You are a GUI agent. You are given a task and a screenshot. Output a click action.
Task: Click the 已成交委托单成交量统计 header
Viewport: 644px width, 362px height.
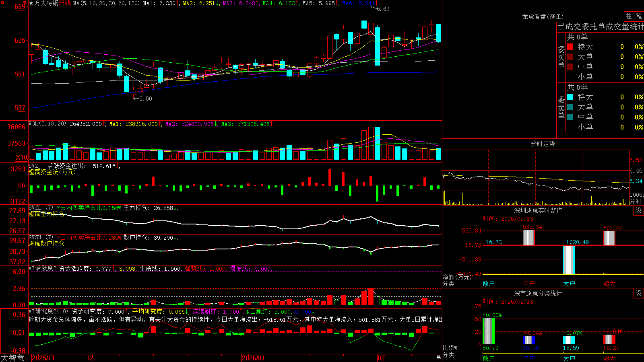(x=601, y=27)
